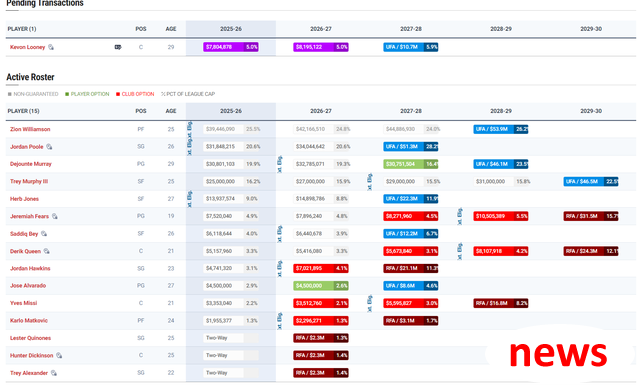Open Jose Alvarado's player link

pos(28,286)
